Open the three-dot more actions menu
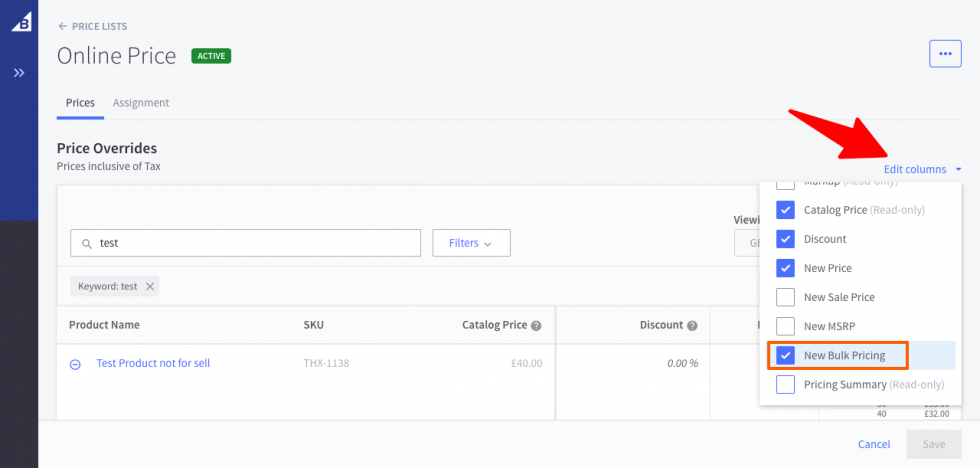The width and height of the screenshot is (980, 468). 945,54
